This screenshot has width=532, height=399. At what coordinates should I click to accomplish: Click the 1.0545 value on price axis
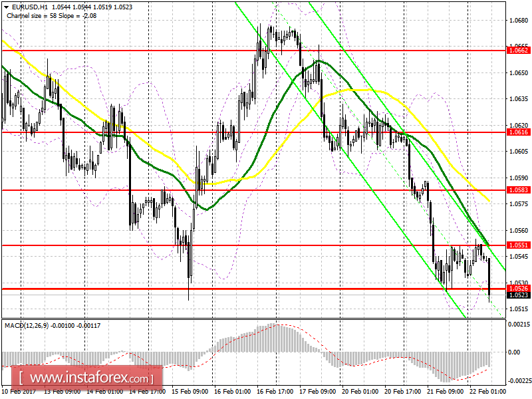point(519,257)
